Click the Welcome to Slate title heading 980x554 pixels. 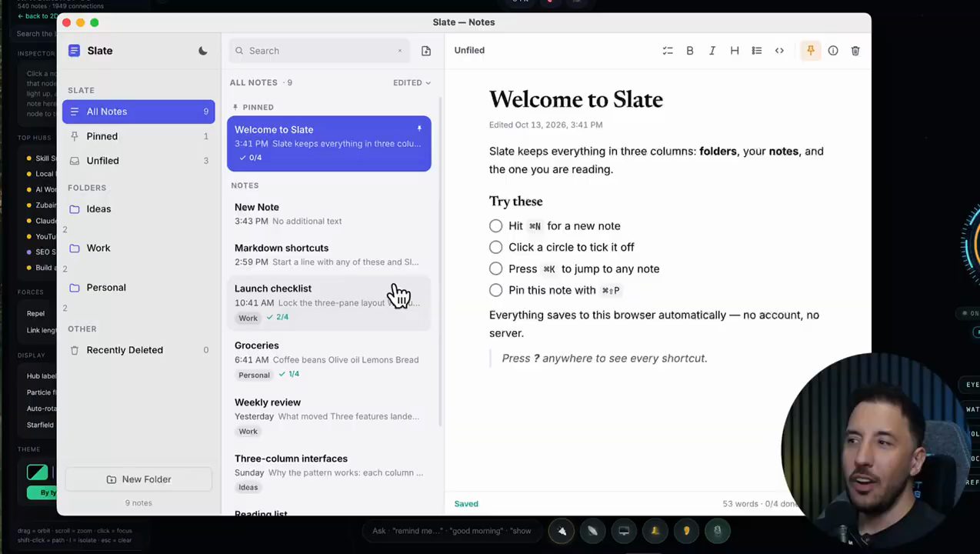(575, 100)
